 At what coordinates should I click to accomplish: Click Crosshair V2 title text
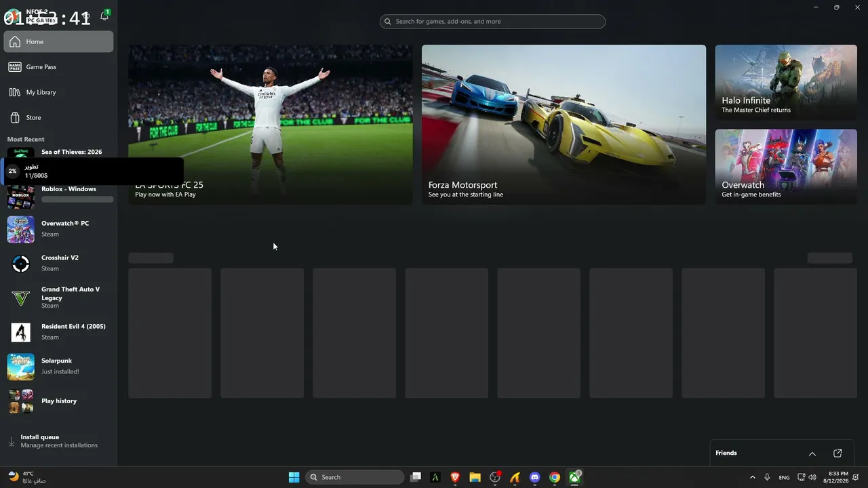60,258
